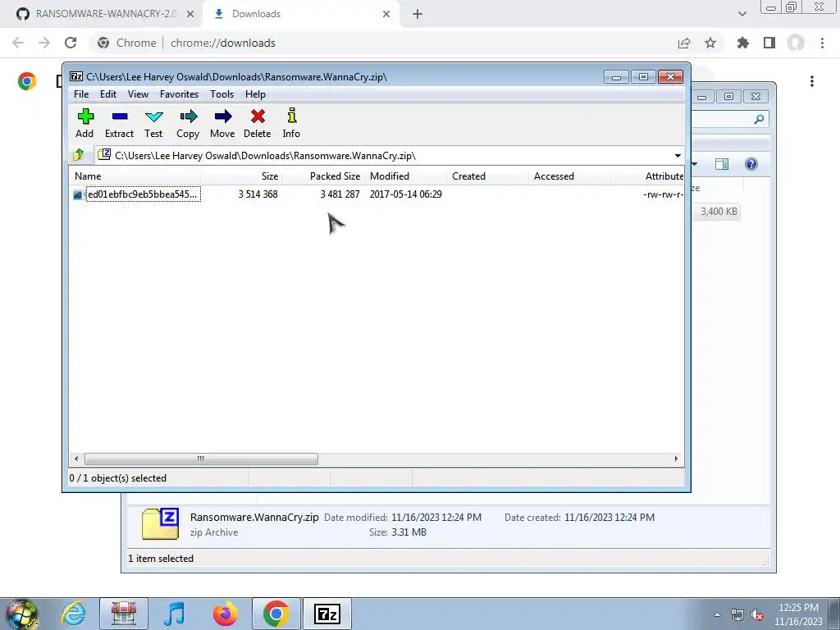Open the File menu in 7-Zip
The width and height of the screenshot is (840, 630).
coord(81,94)
